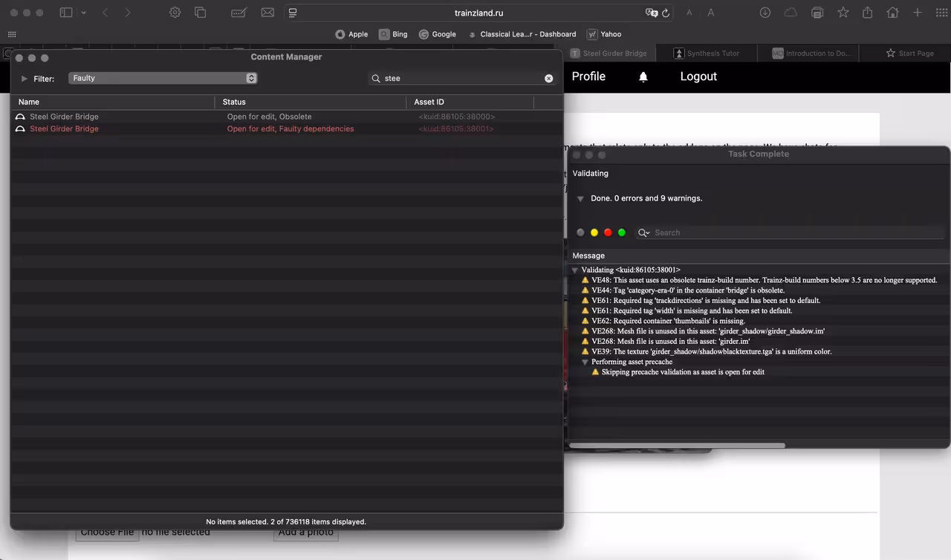The width and height of the screenshot is (951, 560).
Task: Bookmark page with star icon in toolbar
Action: tap(843, 13)
